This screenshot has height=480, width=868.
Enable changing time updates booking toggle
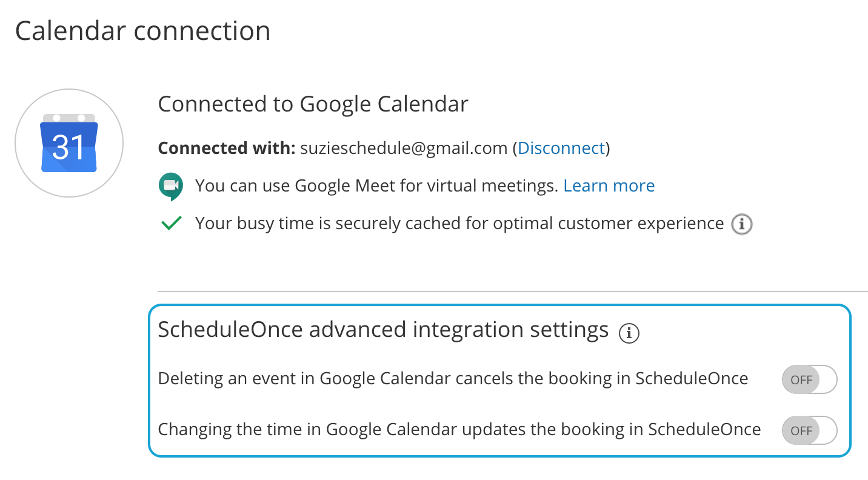pos(809,431)
